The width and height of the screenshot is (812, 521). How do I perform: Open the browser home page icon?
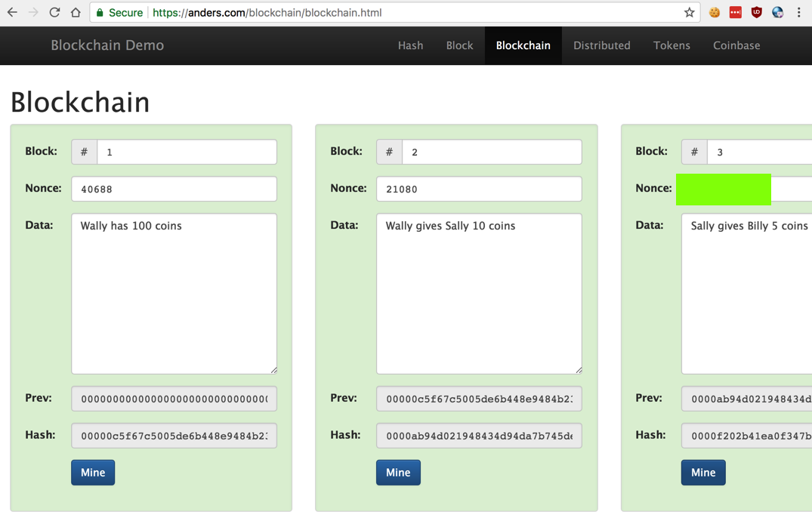[76, 12]
